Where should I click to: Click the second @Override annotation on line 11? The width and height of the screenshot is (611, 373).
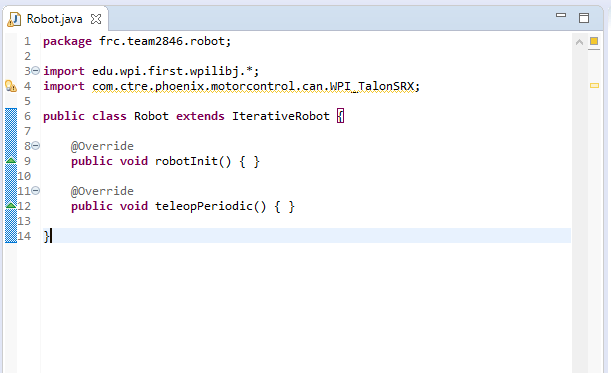(x=102, y=191)
